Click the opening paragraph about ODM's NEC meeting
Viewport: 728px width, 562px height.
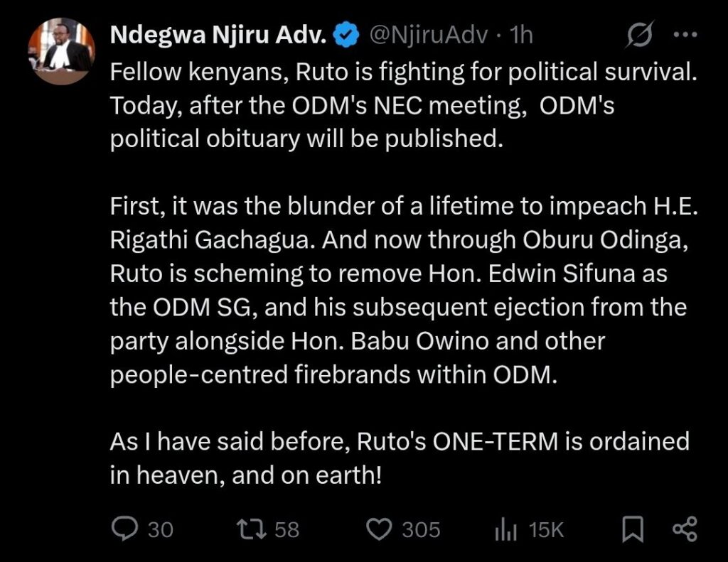398,106
